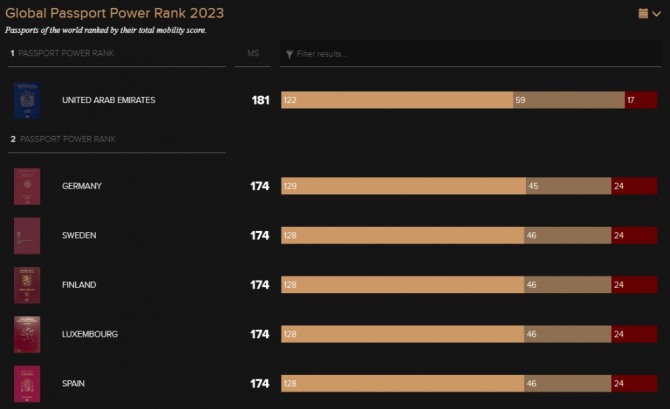Image resolution: width=670 pixels, height=409 pixels.
Task: Open the LUXEMBOURG country link
Action: (90, 334)
